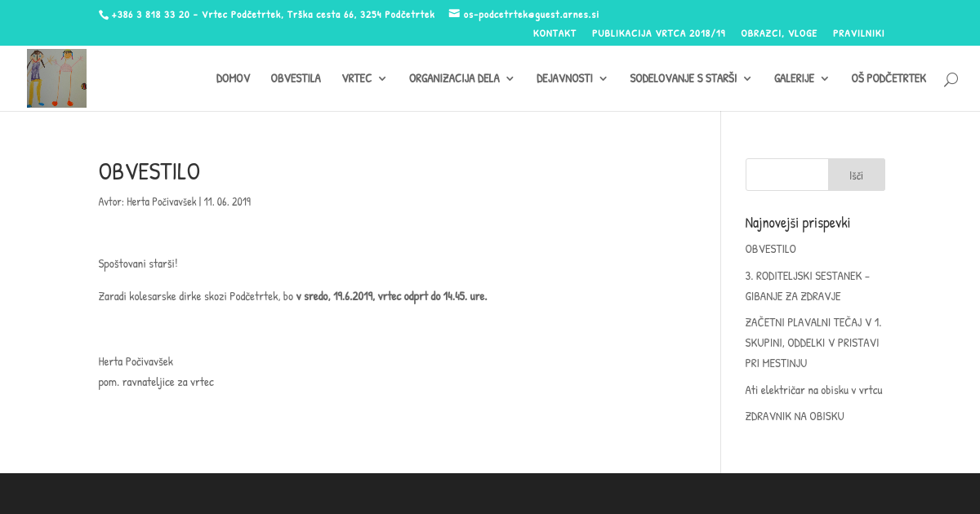Click the kindergarten logo drawing
This screenshot has height=514, width=980.
tap(56, 78)
